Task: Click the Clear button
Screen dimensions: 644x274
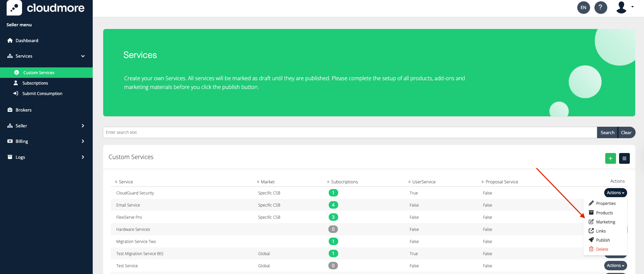Action: pyautogui.click(x=626, y=132)
